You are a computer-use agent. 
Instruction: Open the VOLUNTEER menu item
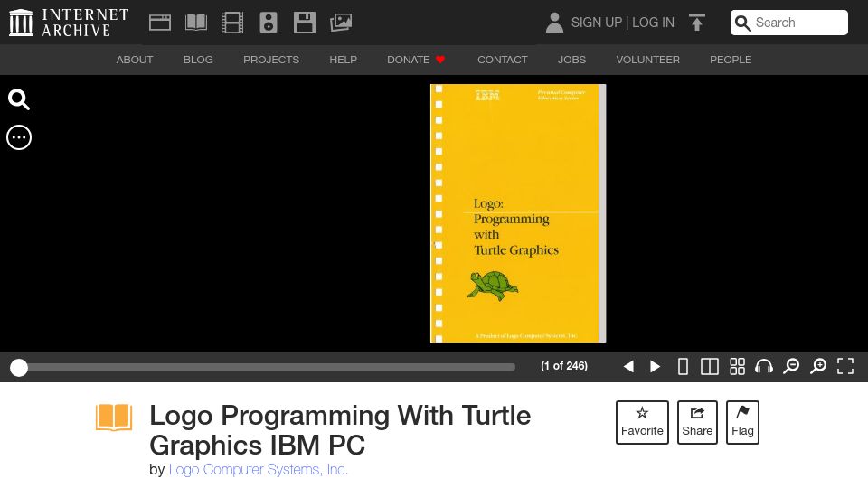click(647, 60)
